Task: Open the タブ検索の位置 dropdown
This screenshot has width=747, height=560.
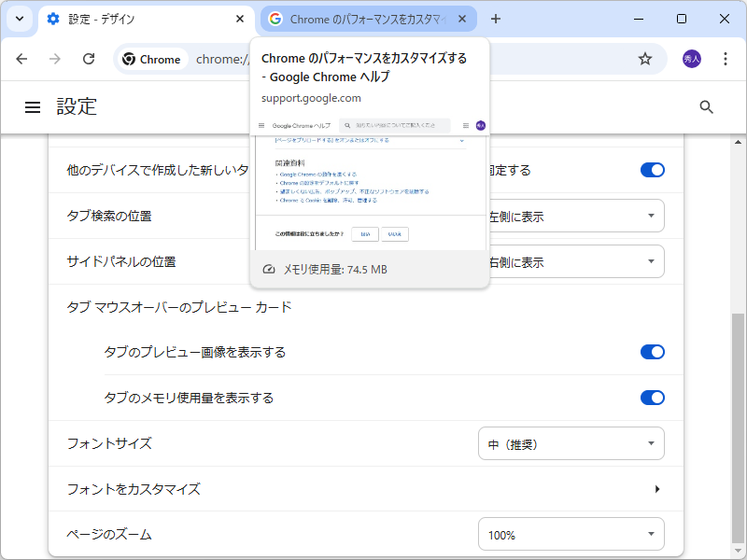Action: (x=571, y=216)
